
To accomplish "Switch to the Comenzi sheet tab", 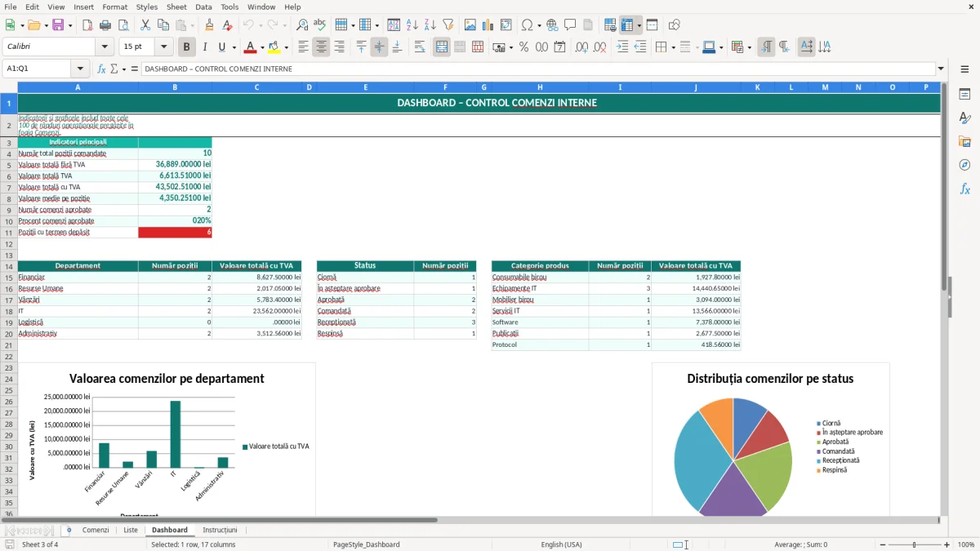I will click(96, 530).
